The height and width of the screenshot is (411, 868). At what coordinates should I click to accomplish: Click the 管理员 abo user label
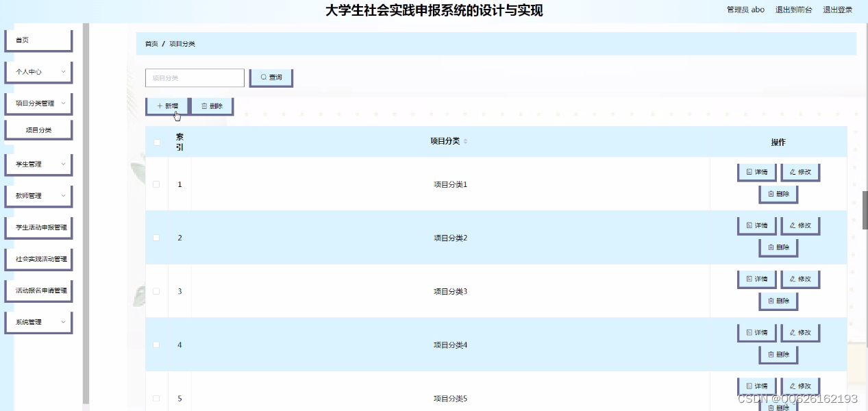[745, 10]
